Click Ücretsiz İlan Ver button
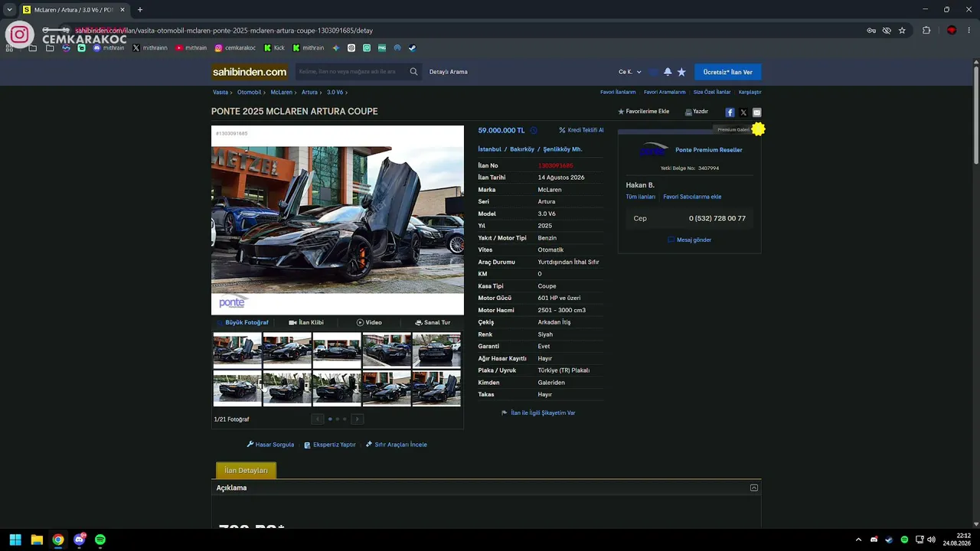This screenshot has height=551, width=980. point(727,72)
